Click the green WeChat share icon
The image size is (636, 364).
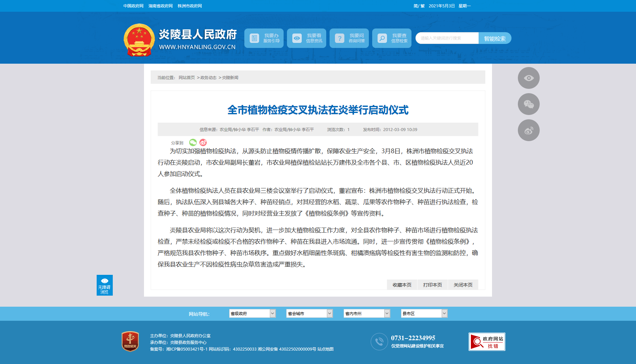click(193, 142)
